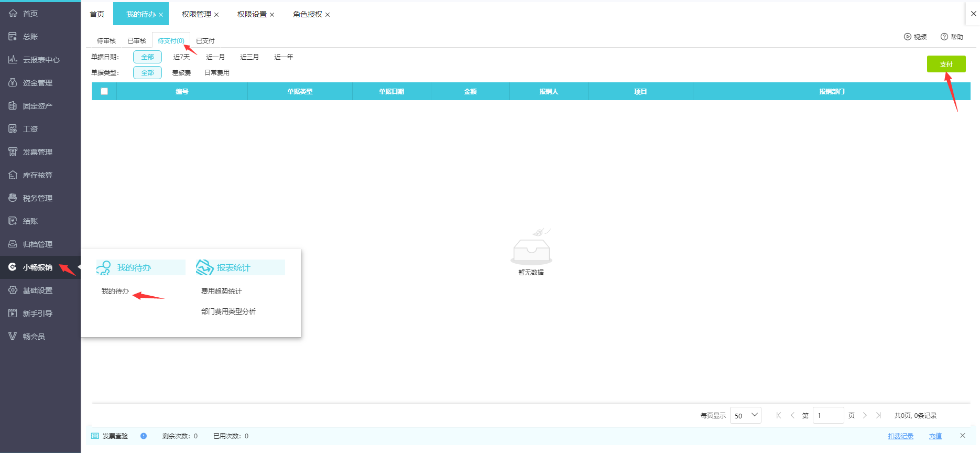Open the 已审核 sub-tab
Viewport: 980px width, 453px height.
coord(137,41)
